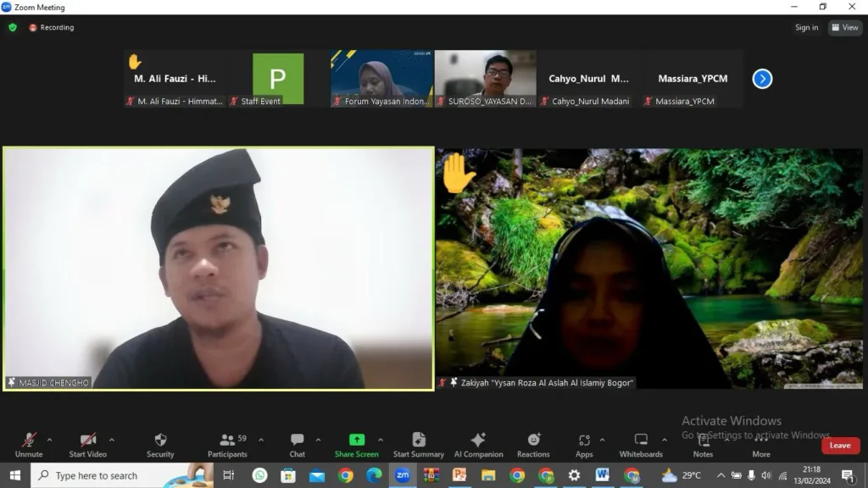
Task: Open Task View on the taskbar
Action: 229,475
